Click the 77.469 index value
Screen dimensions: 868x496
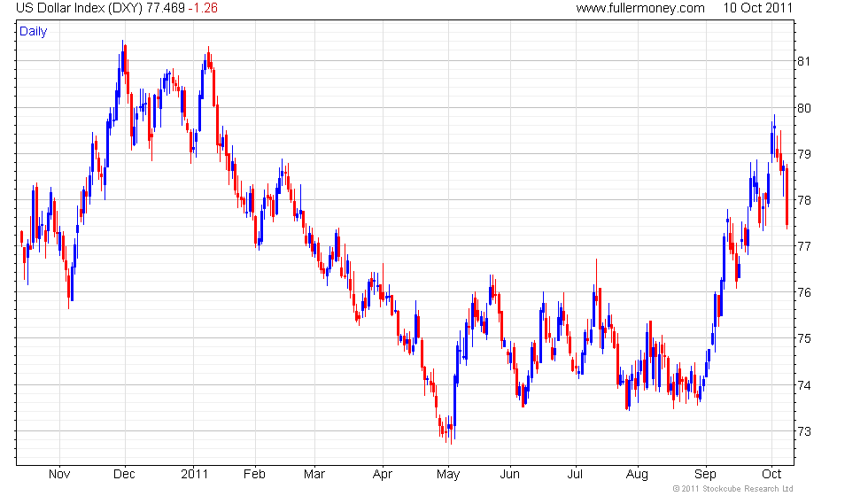click(x=166, y=8)
